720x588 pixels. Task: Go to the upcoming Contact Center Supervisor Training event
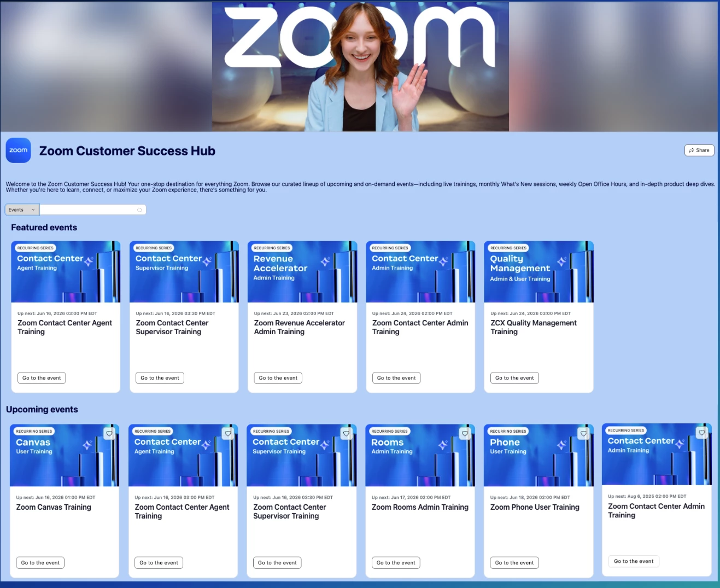click(277, 563)
